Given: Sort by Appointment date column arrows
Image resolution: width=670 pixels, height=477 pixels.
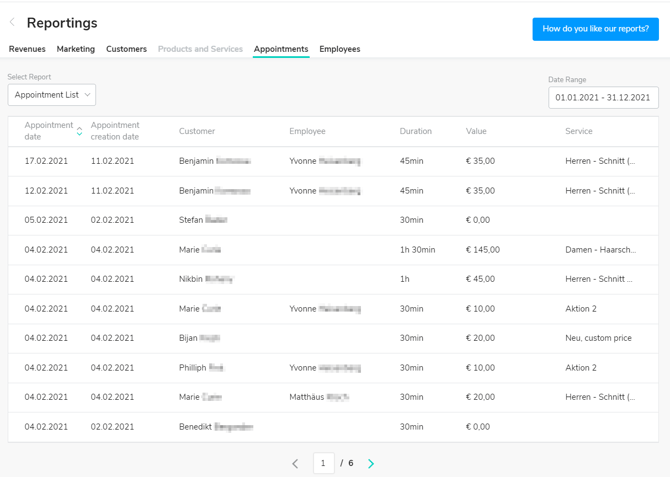Looking at the screenshot, I should point(80,131).
